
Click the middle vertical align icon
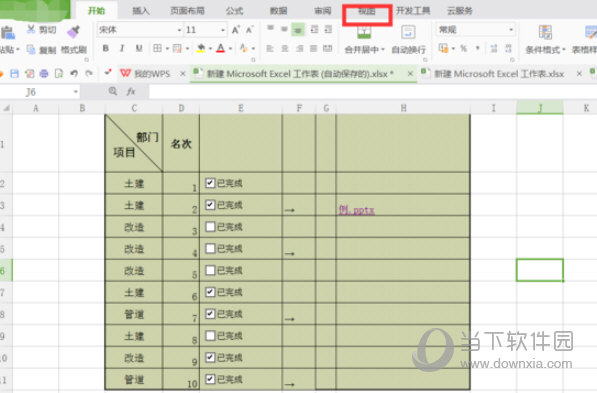click(x=284, y=29)
